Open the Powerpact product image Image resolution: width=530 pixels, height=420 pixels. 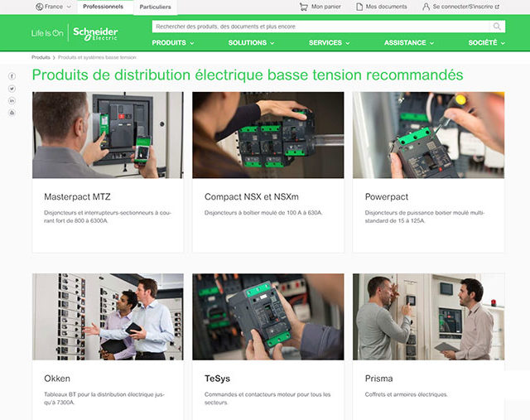pyautogui.click(x=428, y=135)
